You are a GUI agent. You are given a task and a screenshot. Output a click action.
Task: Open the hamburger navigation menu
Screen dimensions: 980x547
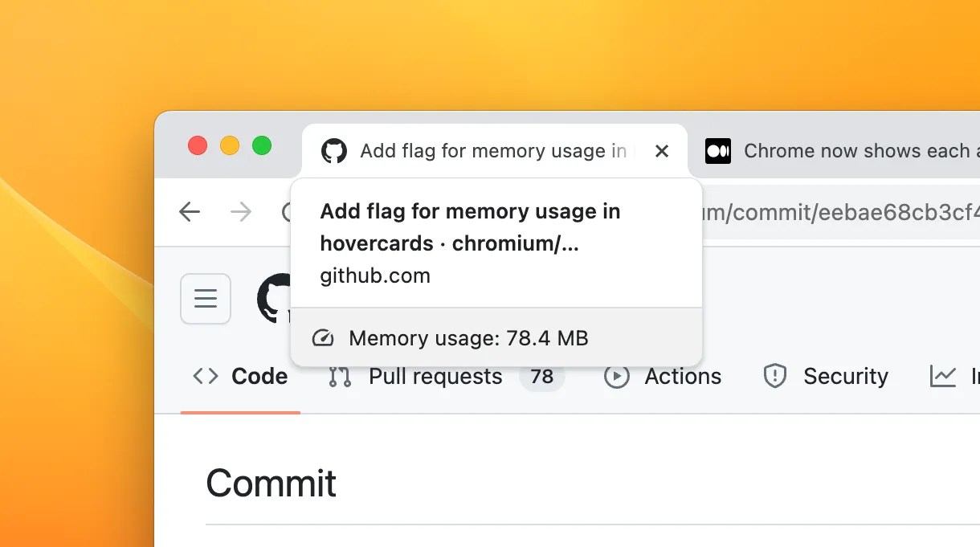206,299
